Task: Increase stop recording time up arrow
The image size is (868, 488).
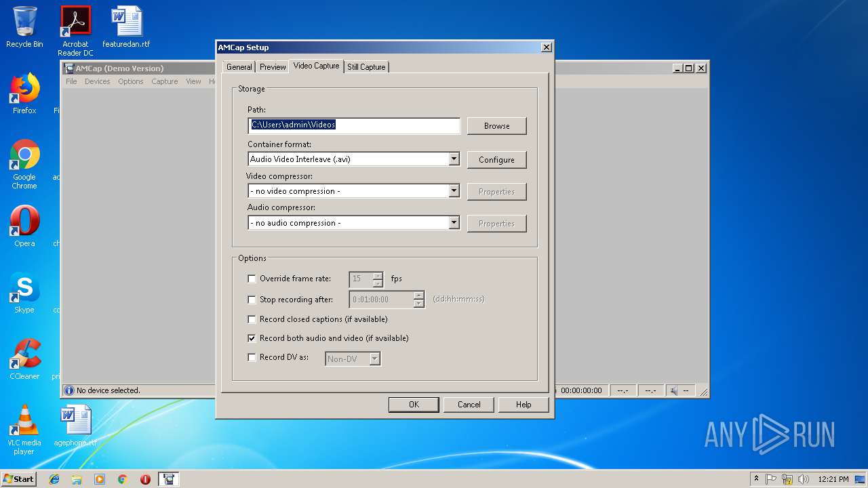Action: point(419,296)
